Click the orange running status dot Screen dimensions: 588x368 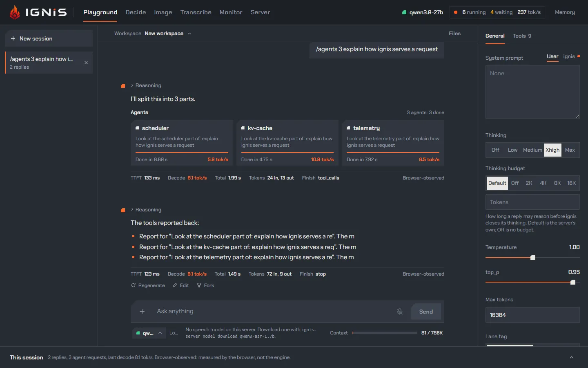pyautogui.click(x=456, y=12)
